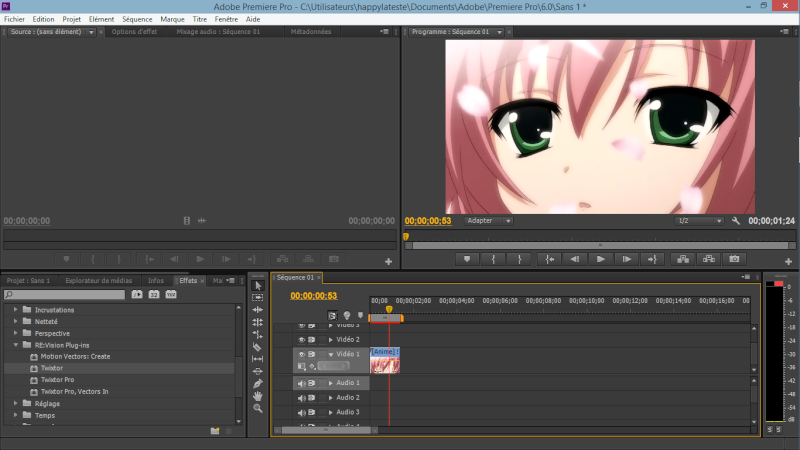Go to In point in Program monitor
Screen dimensions: 800x450
pyautogui.click(x=549, y=259)
